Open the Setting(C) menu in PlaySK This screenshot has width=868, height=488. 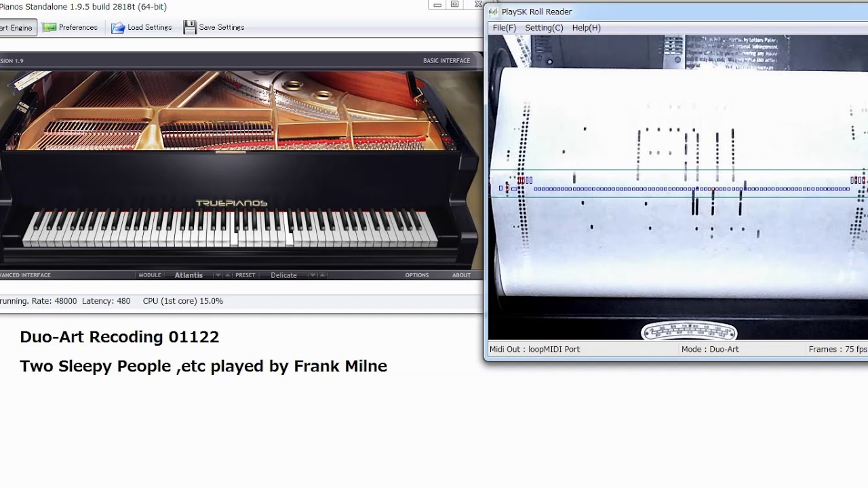point(544,28)
